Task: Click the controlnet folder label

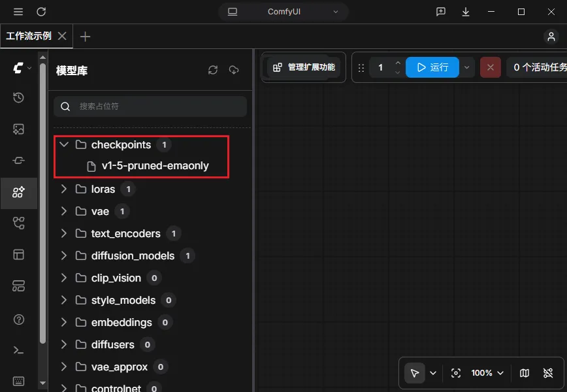Action: click(x=116, y=388)
